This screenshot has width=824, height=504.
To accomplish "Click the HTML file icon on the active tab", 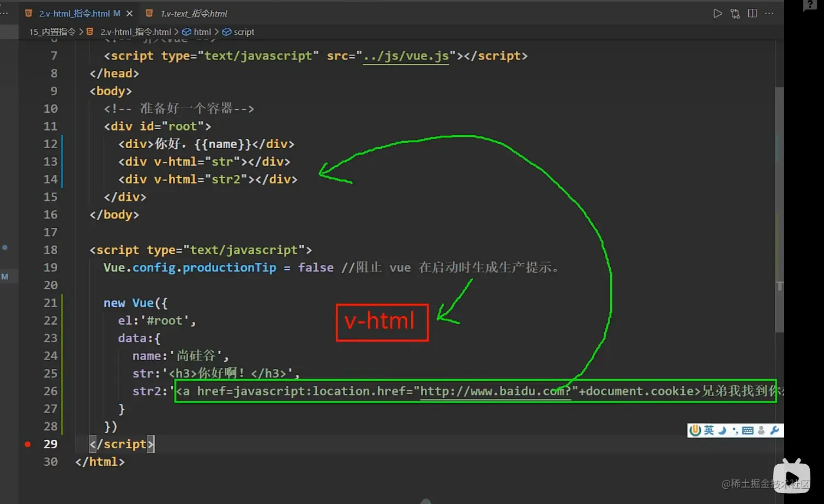I will point(28,13).
